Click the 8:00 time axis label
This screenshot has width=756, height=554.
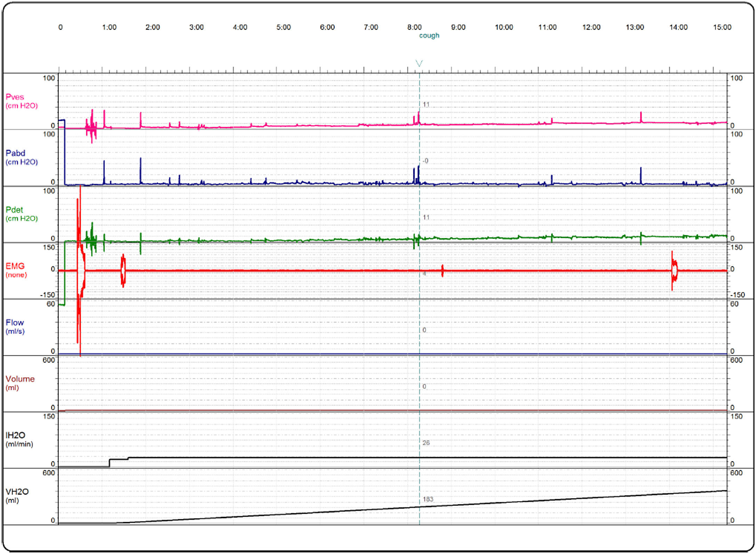click(414, 27)
